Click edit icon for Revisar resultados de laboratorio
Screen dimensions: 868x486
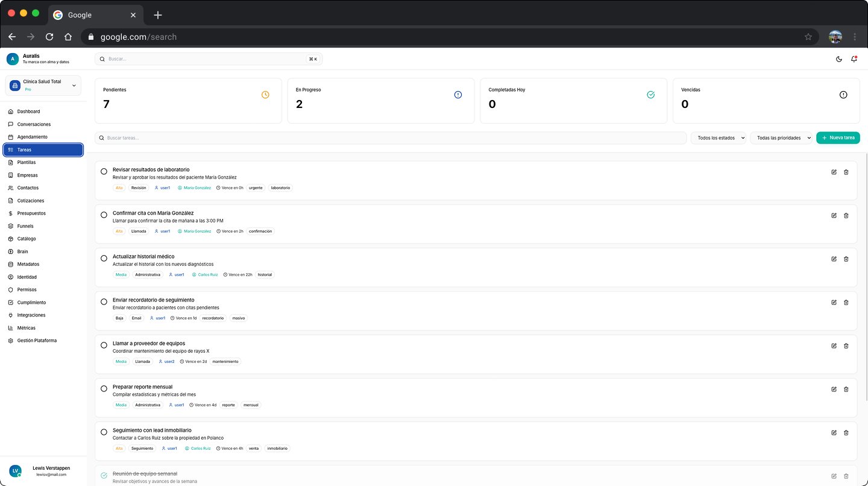click(x=834, y=172)
